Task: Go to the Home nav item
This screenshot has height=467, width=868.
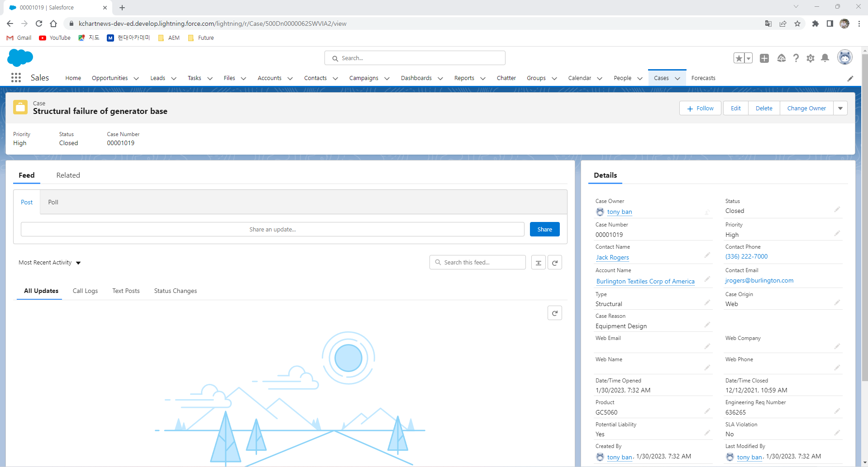Action: click(73, 78)
